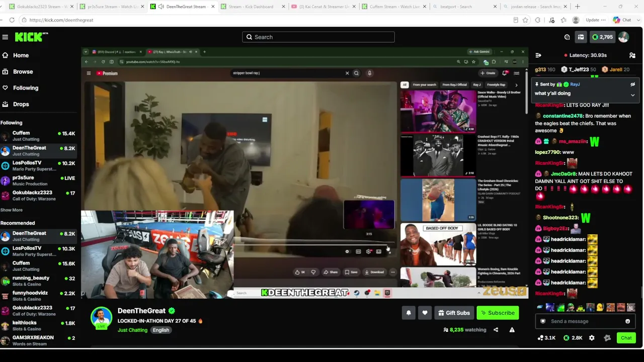Open a new browser tab
Viewport: 644px width, 362px height.
tap(578, 7)
